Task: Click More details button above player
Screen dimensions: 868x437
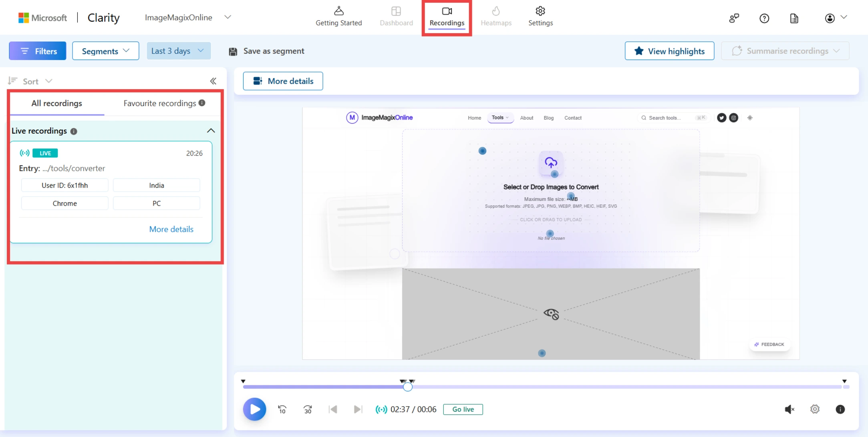Action: [283, 81]
